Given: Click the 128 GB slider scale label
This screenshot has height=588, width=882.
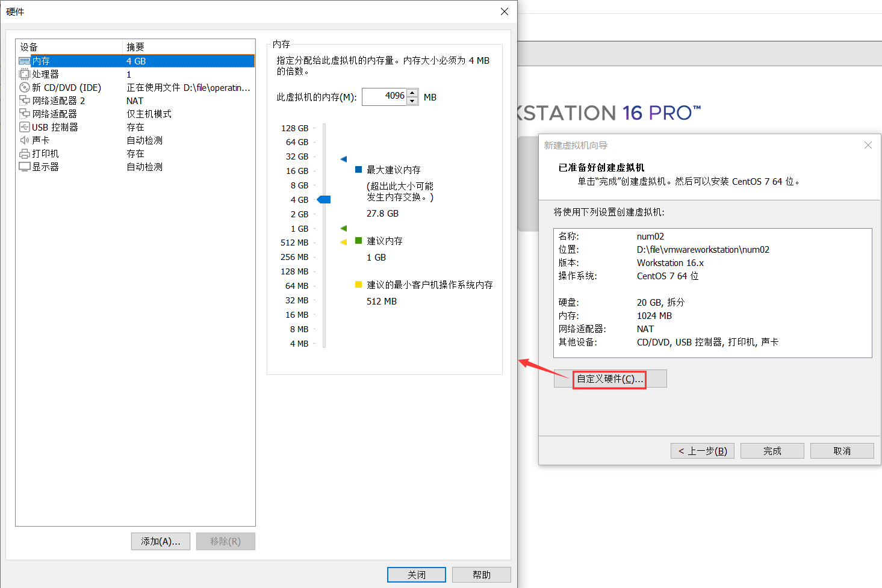Looking at the screenshot, I should tap(295, 128).
